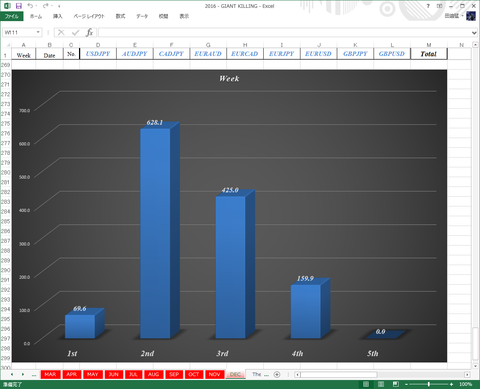Save the workbook with the save icon
The width and height of the screenshot is (480, 389).
[19, 6]
